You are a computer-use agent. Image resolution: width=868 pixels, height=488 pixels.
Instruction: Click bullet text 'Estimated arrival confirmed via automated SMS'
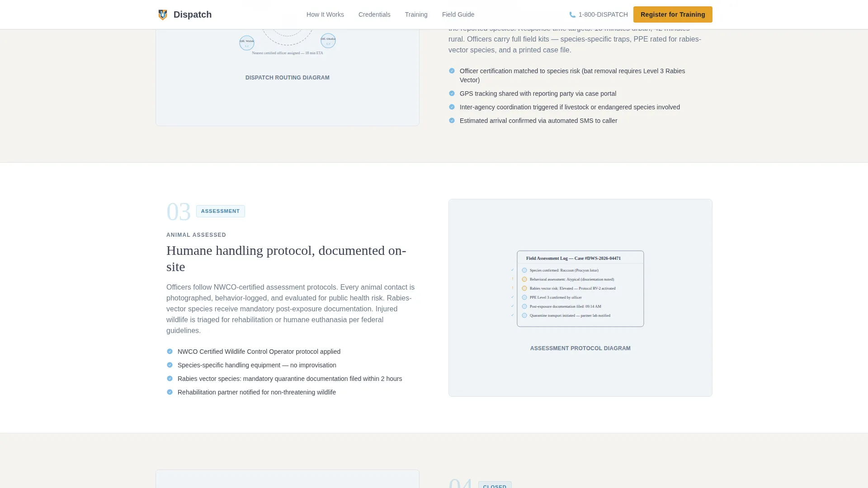[x=538, y=121]
